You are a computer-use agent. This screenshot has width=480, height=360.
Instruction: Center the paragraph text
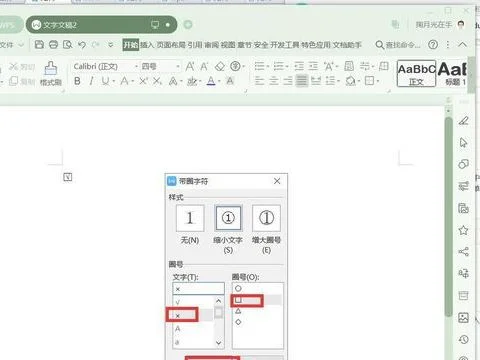point(274,81)
